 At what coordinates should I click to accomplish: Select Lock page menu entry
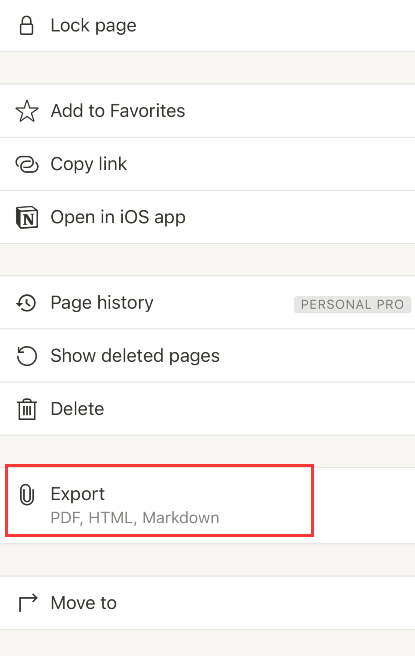(x=208, y=26)
